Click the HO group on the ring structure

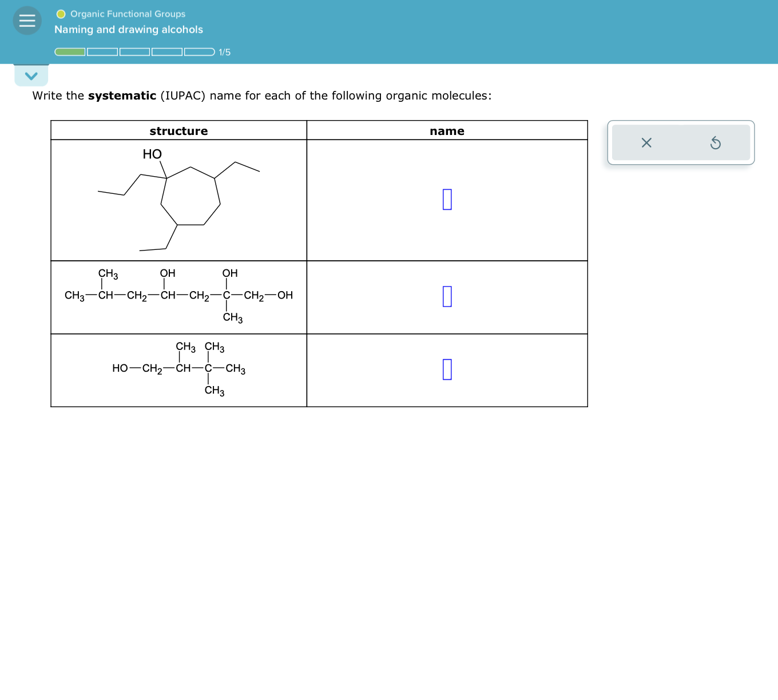[x=152, y=153]
